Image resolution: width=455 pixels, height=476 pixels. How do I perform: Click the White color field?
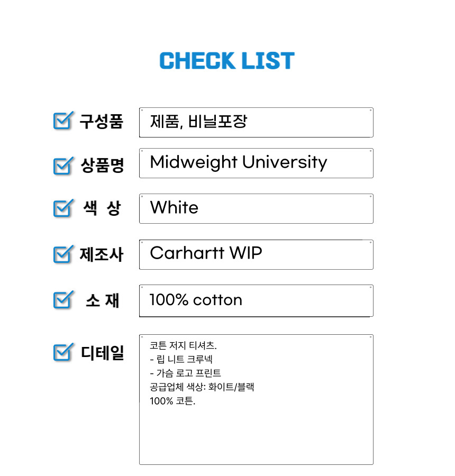(x=256, y=208)
